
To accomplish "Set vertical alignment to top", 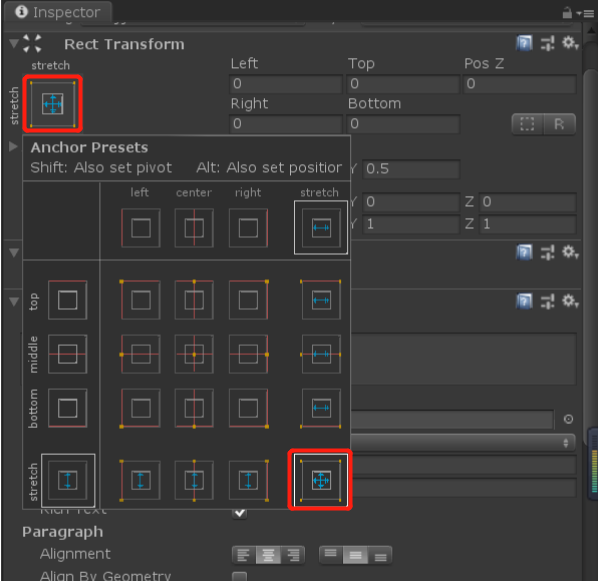I will point(331,555).
